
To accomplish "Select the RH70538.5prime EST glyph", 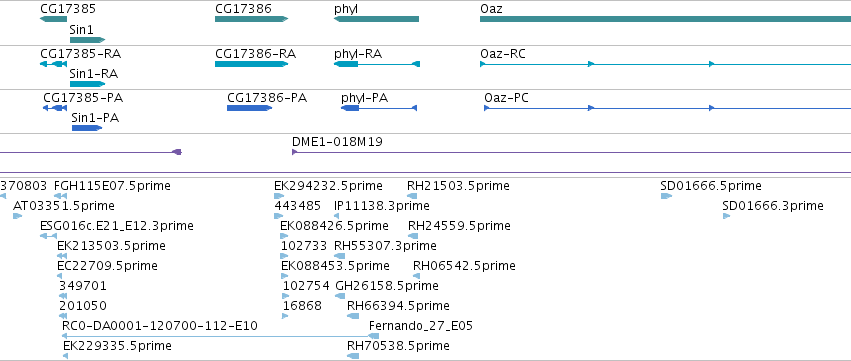I will click(x=353, y=356).
